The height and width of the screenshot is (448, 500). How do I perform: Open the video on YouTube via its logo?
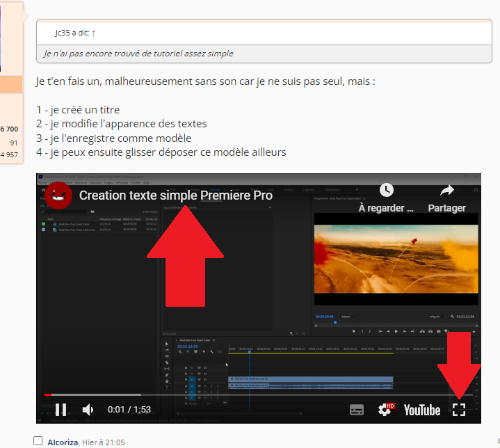(x=422, y=410)
